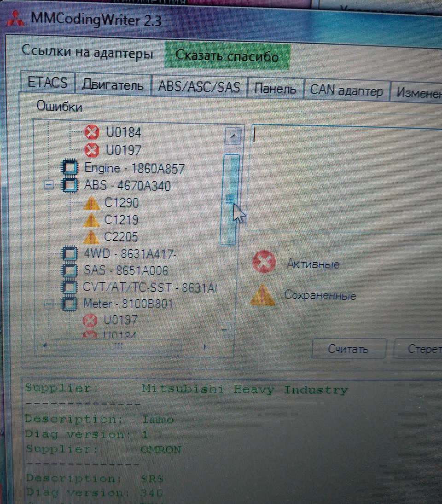Image resolution: width=442 pixels, height=504 pixels.
Task: Open the CAN адаптер tab
Action: pos(347,90)
